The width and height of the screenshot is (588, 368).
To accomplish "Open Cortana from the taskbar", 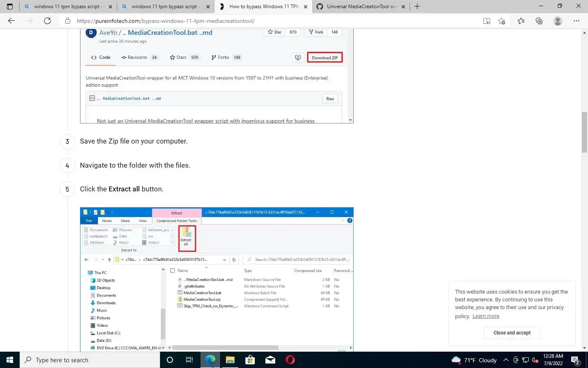I will [170, 360].
